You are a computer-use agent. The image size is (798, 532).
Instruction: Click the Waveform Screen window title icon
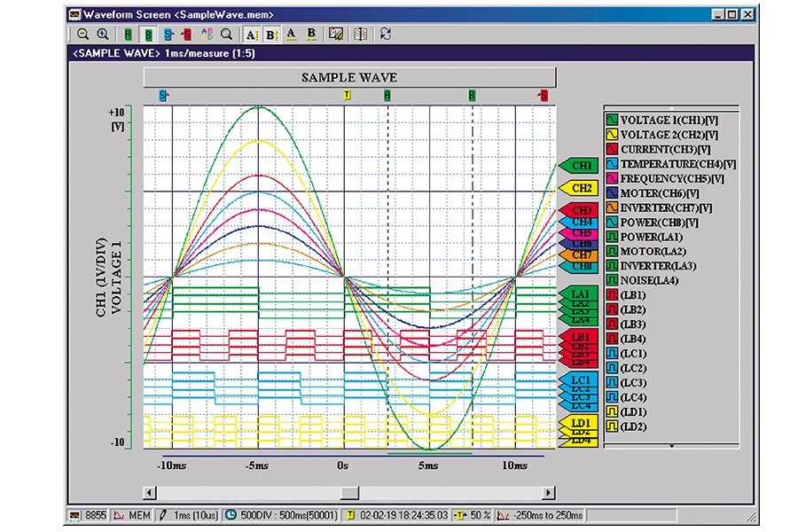[74, 14]
